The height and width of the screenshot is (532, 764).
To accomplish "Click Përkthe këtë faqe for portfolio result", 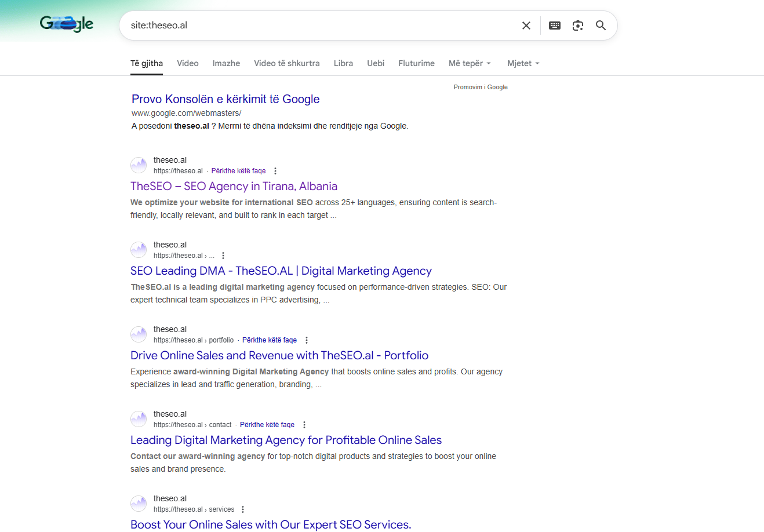I will [x=270, y=340].
